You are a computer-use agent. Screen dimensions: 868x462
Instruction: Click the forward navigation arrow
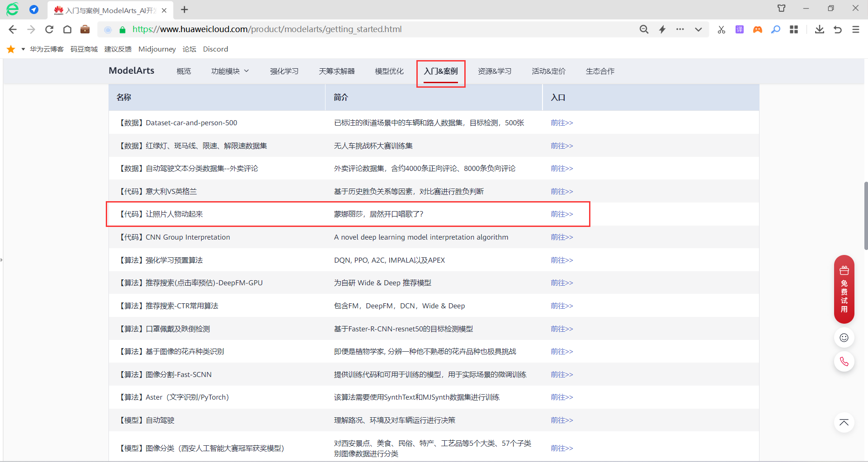click(x=31, y=29)
